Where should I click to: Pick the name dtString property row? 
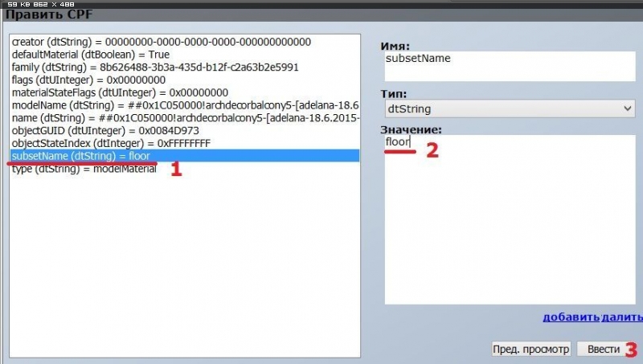185,118
